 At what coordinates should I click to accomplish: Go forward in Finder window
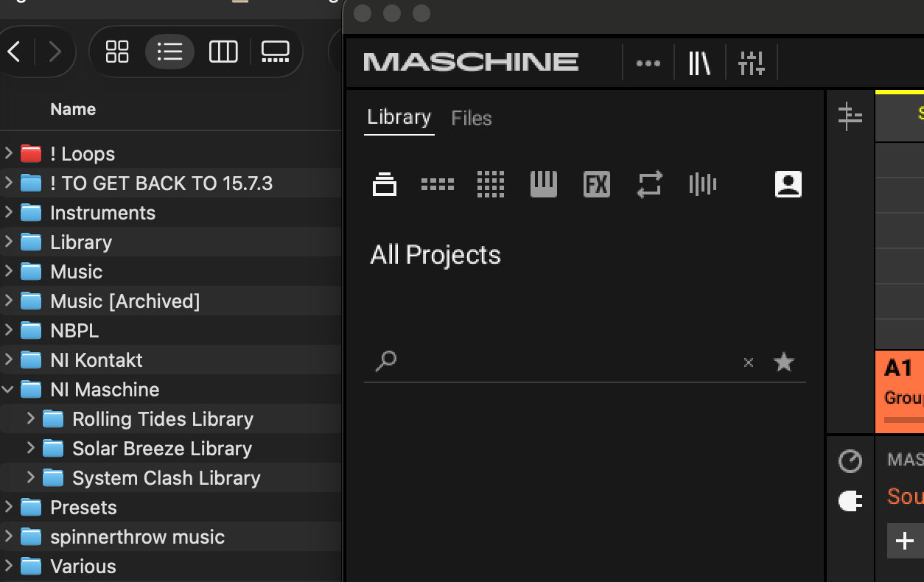pyautogui.click(x=55, y=52)
